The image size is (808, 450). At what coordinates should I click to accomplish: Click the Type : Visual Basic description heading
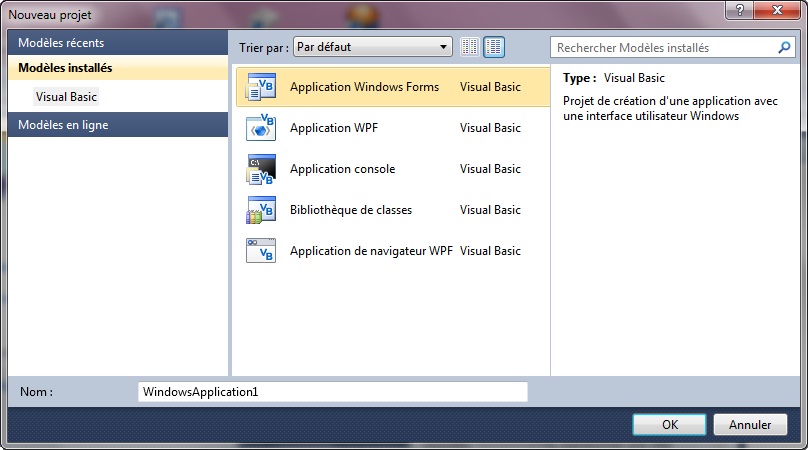tap(614, 78)
